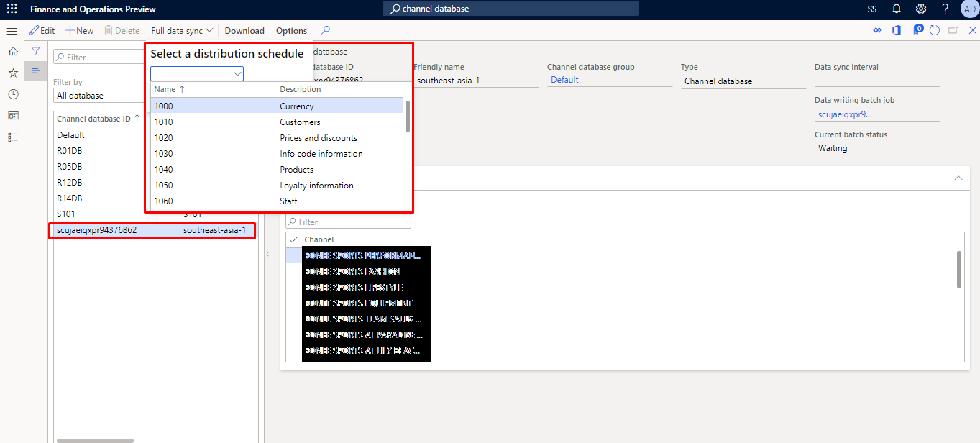Image resolution: width=980 pixels, height=443 pixels.
Task: Click the database list Filter field
Action: (x=99, y=57)
